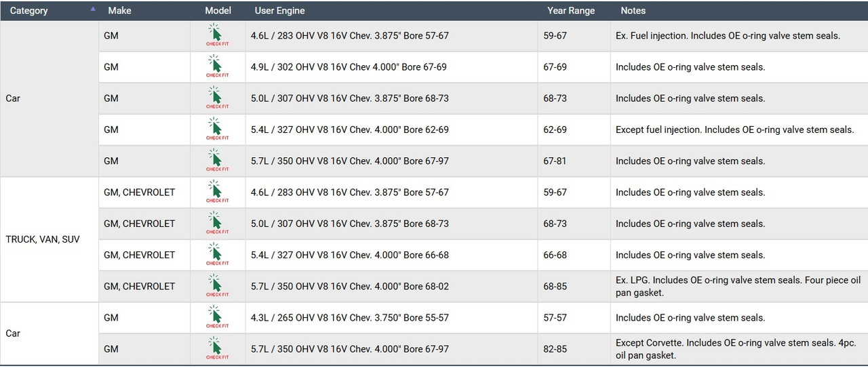
Task: Check fit for GM, CHEVROLET 5.0L / 307 row
Action: point(217,224)
